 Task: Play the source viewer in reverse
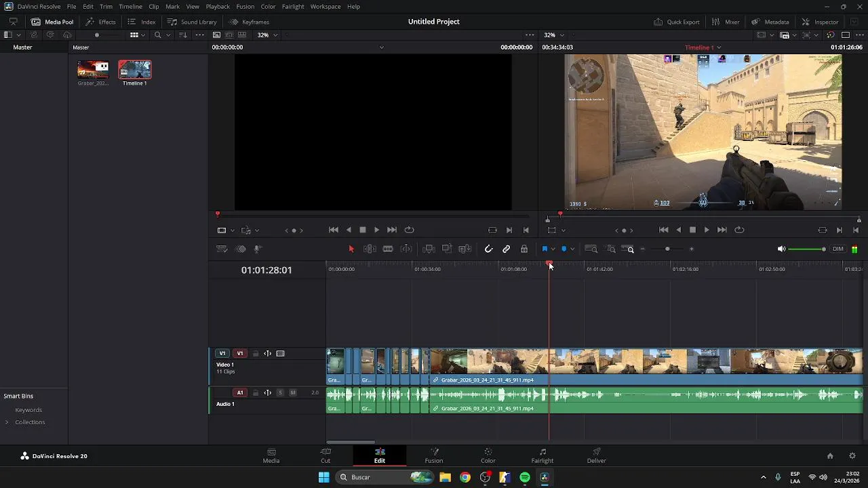point(349,230)
